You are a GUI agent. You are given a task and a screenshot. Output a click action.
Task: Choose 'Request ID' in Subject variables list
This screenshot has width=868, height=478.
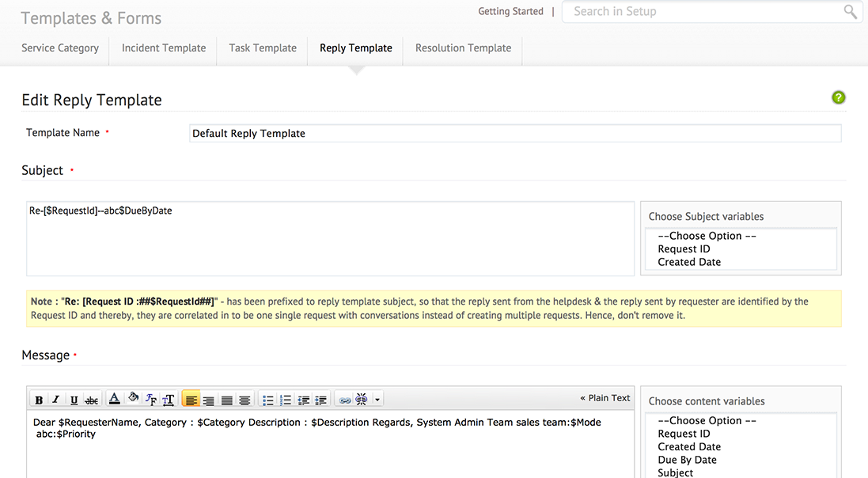coord(684,248)
